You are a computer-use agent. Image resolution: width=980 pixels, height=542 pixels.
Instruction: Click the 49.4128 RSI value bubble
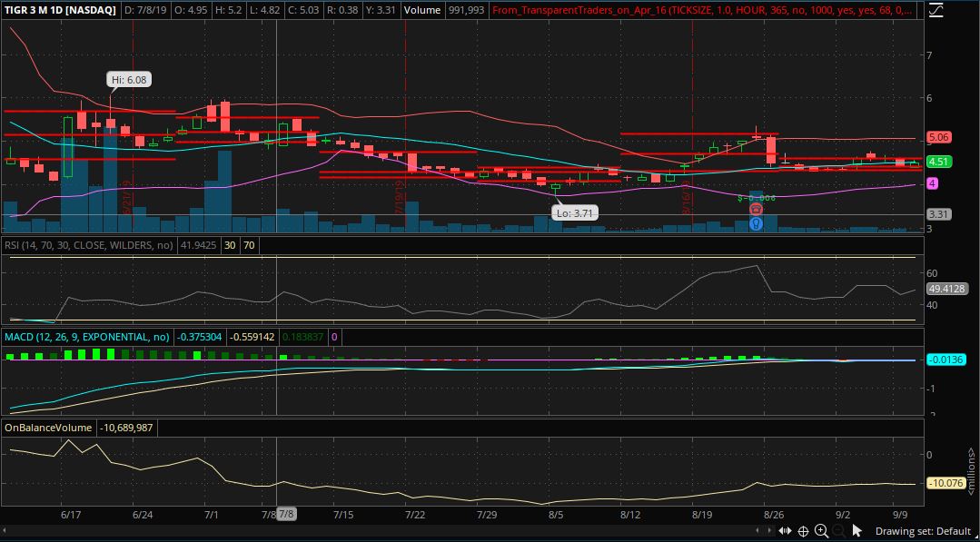[947, 289]
